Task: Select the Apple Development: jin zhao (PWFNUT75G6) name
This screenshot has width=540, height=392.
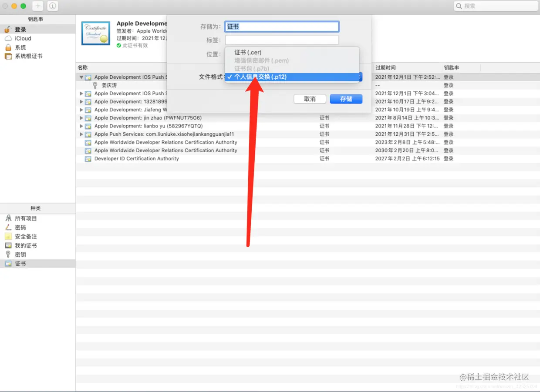Action: [148, 118]
